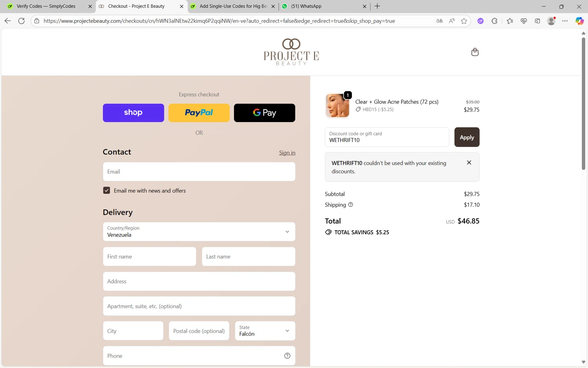View site information lock icon
588x368 pixels.
click(37, 21)
